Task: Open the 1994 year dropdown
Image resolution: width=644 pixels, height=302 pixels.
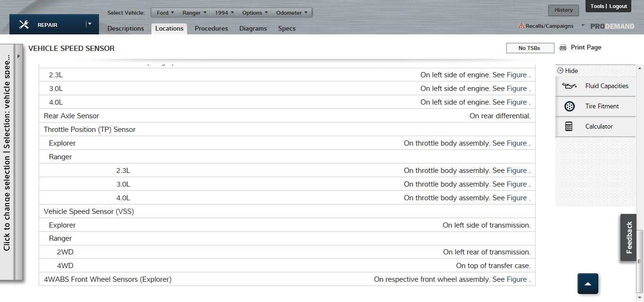Action: coord(224,13)
